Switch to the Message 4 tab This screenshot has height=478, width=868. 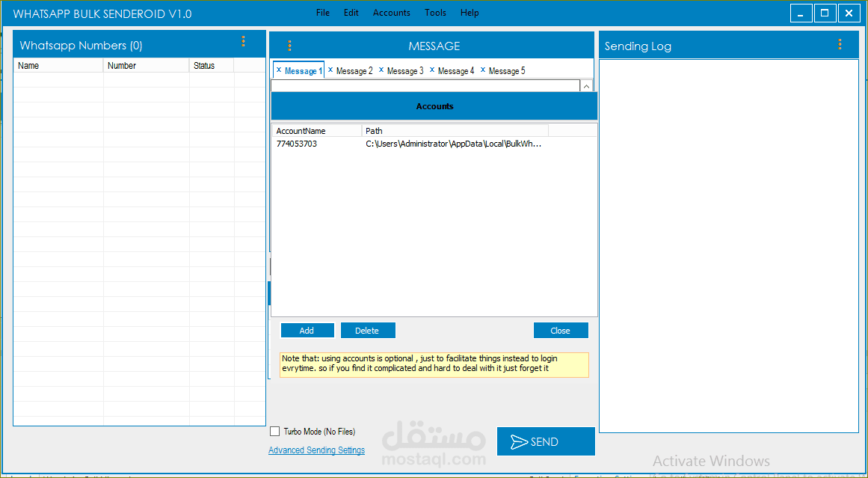point(456,71)
